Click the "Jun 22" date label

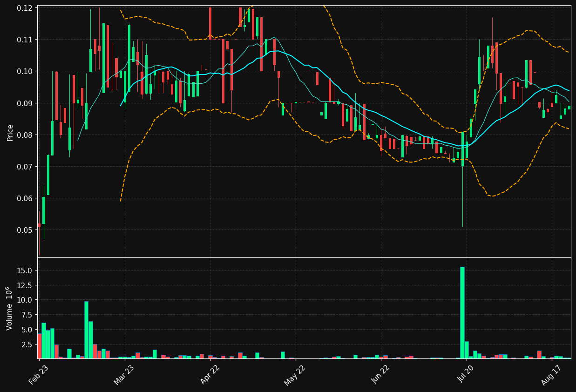(x=380, y=374)
